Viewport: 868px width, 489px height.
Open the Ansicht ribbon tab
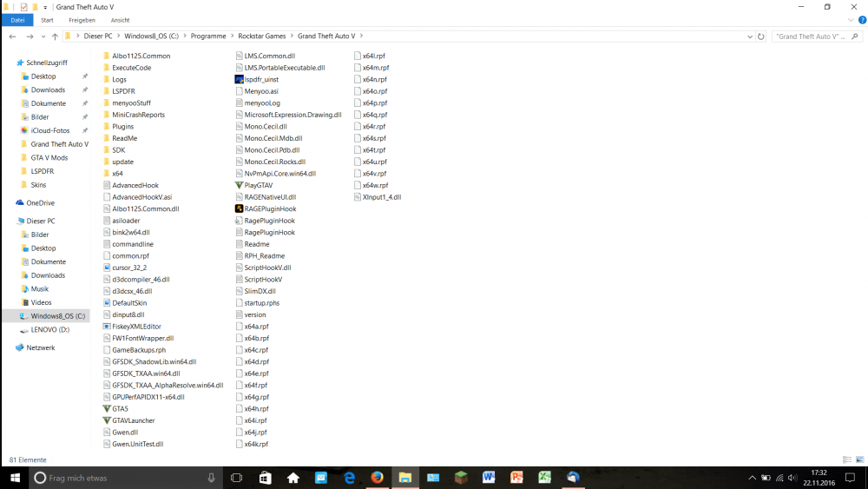[x=120, y=20]
